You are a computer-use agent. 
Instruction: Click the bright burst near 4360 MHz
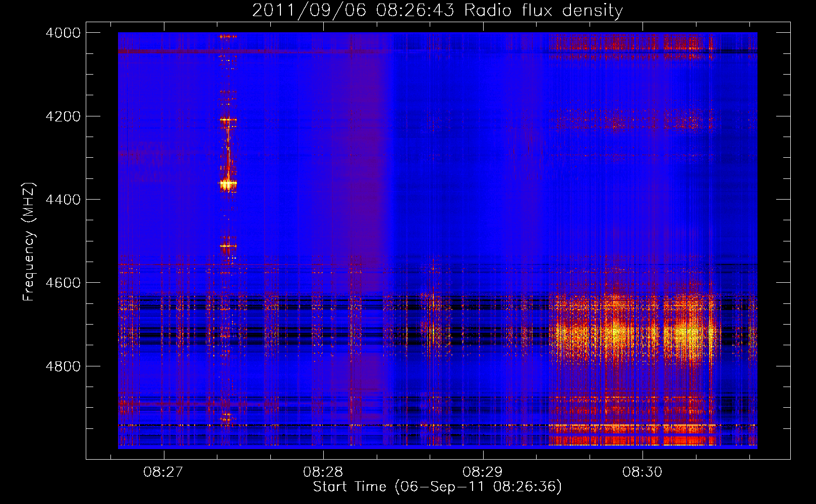228,184
